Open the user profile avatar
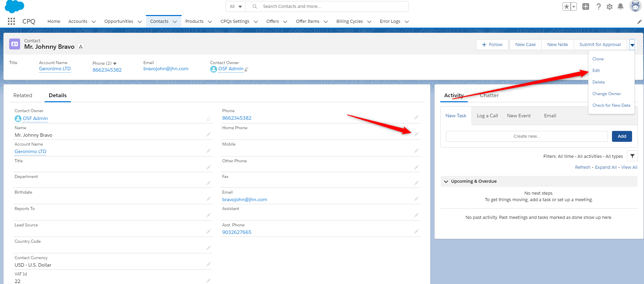This screenshot has width=644, height=284. pyautogui.click(x=635, y=6)
